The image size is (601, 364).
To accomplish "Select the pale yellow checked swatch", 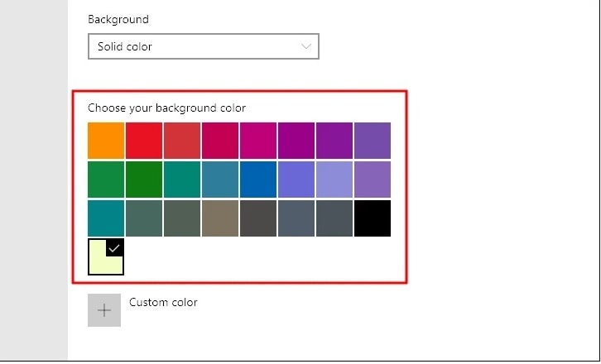I will click(106, 257).
